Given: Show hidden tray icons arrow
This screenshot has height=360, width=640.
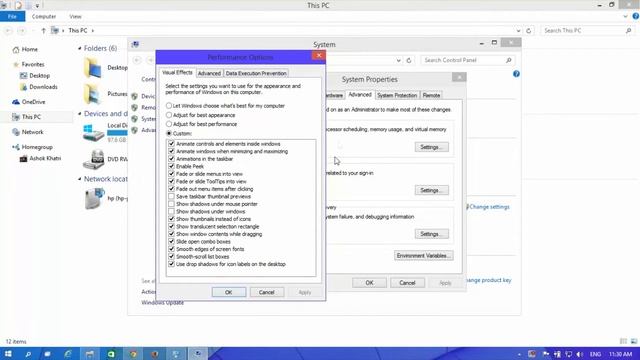Looking at the screenshot, I should tap(519, 354).
